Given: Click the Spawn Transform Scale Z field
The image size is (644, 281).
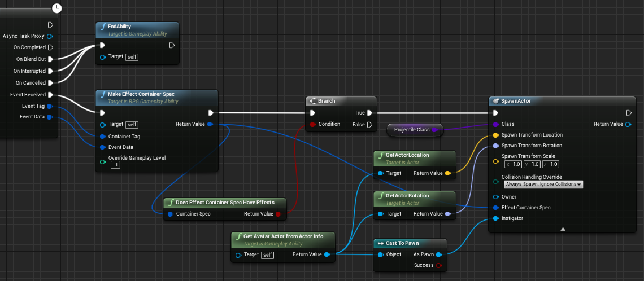Looking at the screenshot, I should coord(551,164).
